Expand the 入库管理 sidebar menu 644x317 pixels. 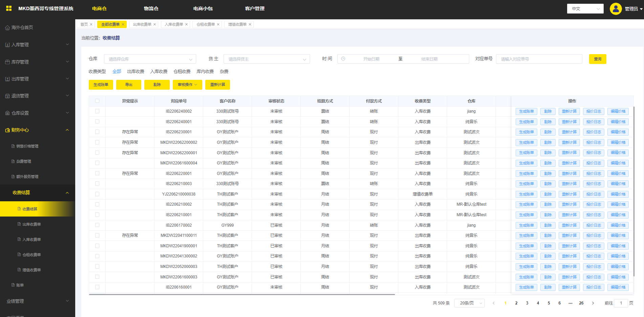tap(37, 45)
